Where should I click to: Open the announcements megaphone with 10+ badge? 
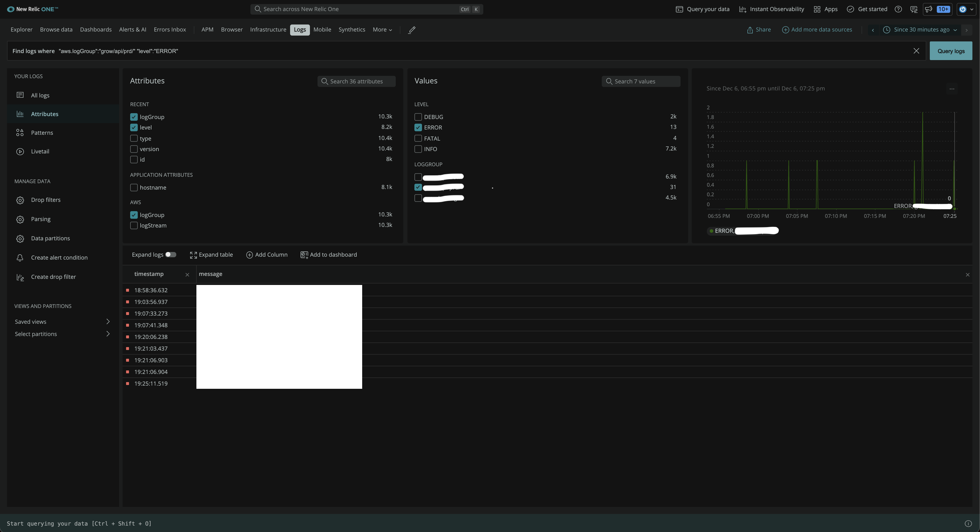click(937, 9)
